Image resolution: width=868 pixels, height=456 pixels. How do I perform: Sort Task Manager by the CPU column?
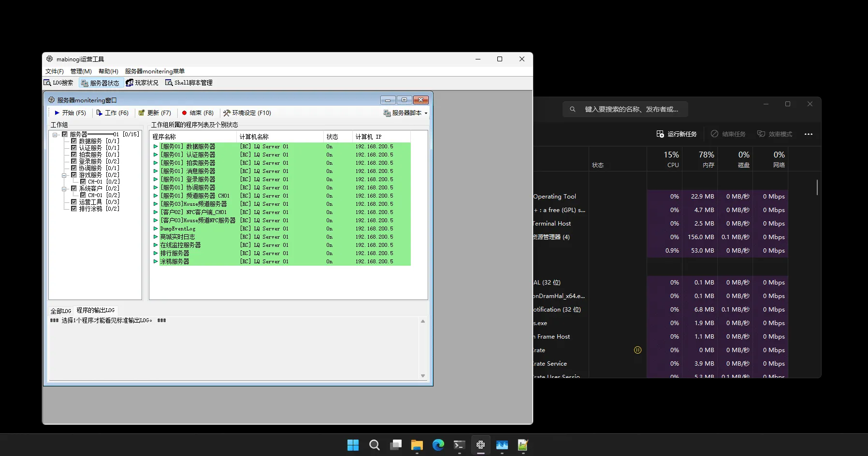(x=665, y=159)
